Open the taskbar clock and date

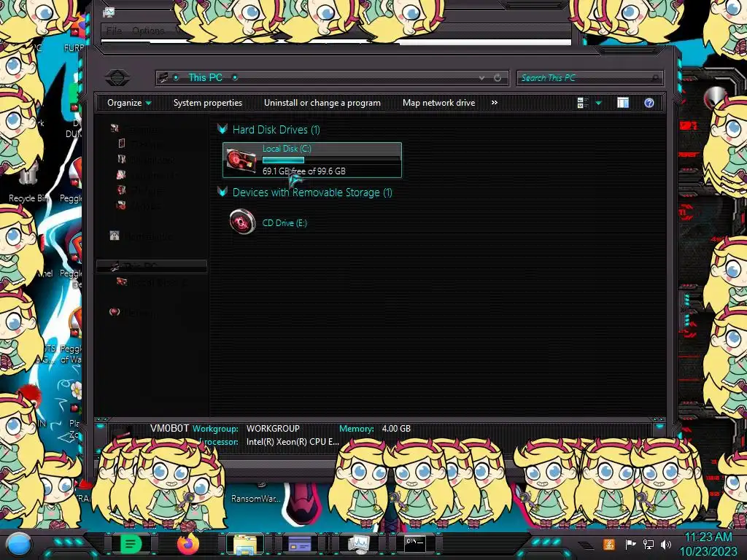708,544
